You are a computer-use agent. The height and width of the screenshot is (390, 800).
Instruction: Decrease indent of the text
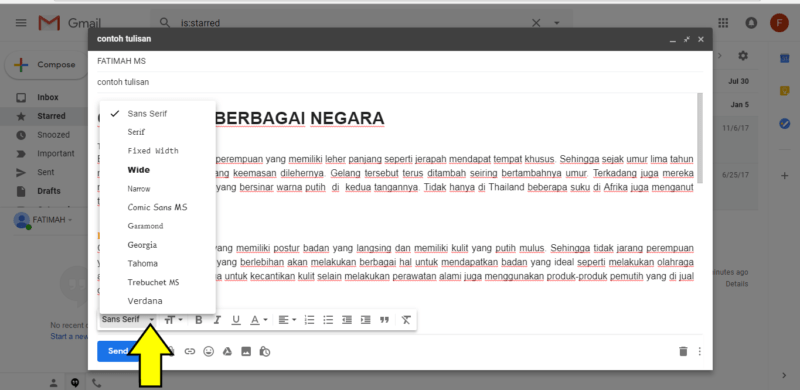(347, 320)
